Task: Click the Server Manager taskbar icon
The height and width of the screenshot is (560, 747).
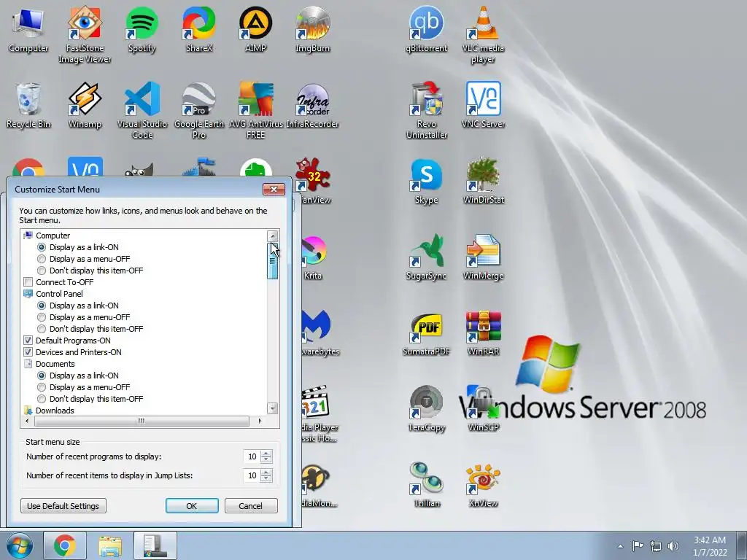Action: click(155, 545)
